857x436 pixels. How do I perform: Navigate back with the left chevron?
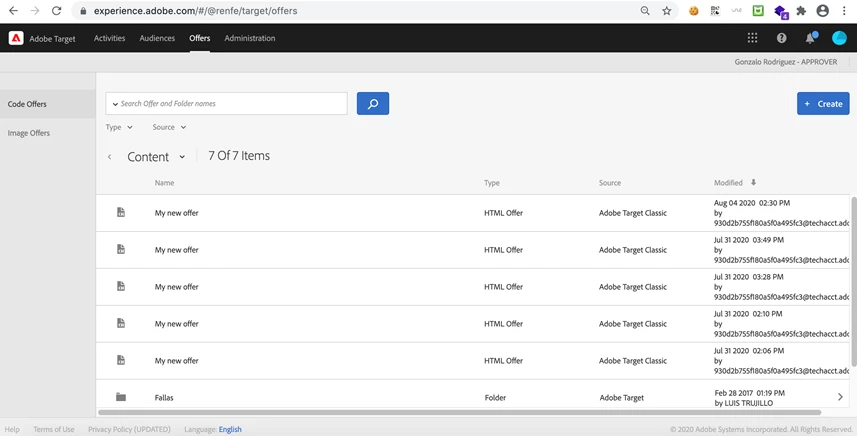[109, 157]
